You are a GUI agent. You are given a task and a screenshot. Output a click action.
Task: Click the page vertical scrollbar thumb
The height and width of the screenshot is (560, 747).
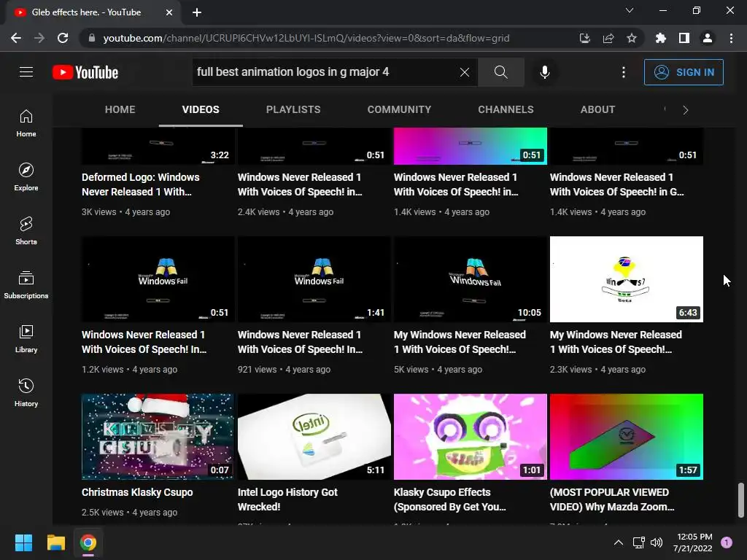coord(741,500)
